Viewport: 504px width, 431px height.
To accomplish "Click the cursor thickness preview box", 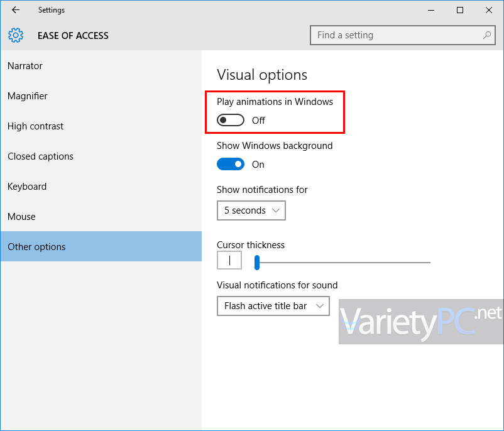I will [229, 260].
